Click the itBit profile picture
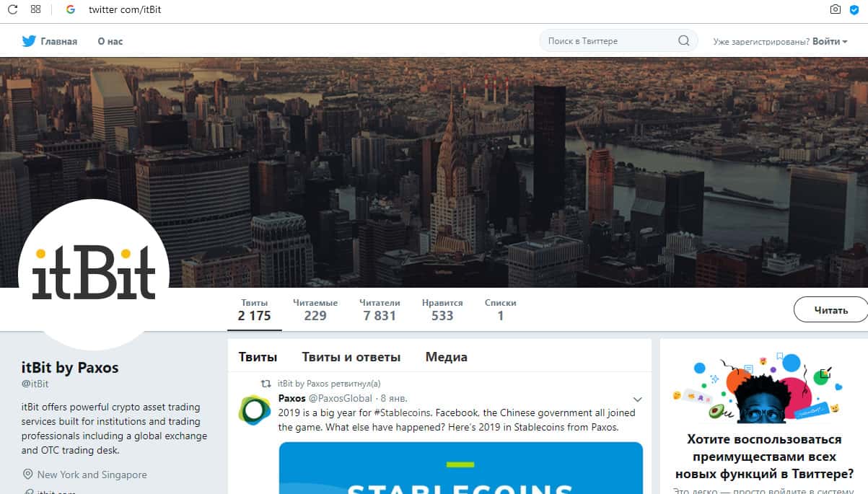This screenshot has width=868, height=494. [94, 274]
